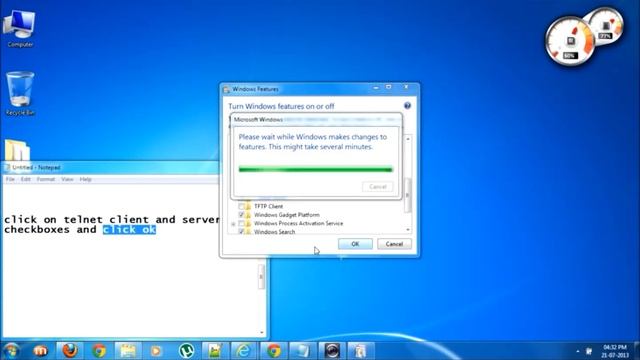Click the Windows Features help question icon
This screenshot has width=640, height=360.
[x=407, y=106]
